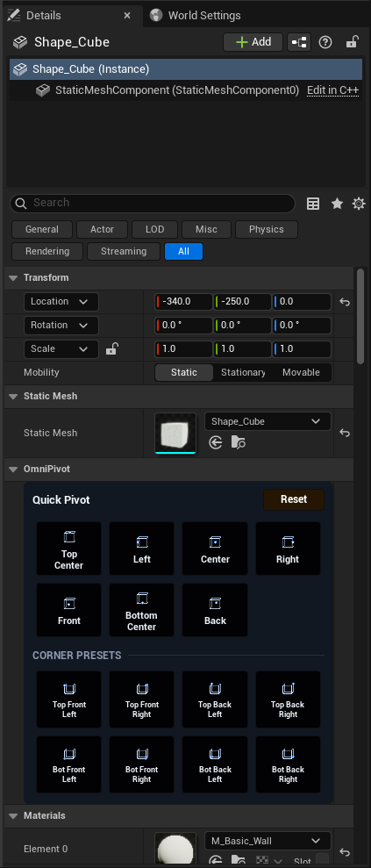Image resolution: width=371 pixels, height=868 pixels.
Task: Click the Add component button
Action: [x=253, y=42]
